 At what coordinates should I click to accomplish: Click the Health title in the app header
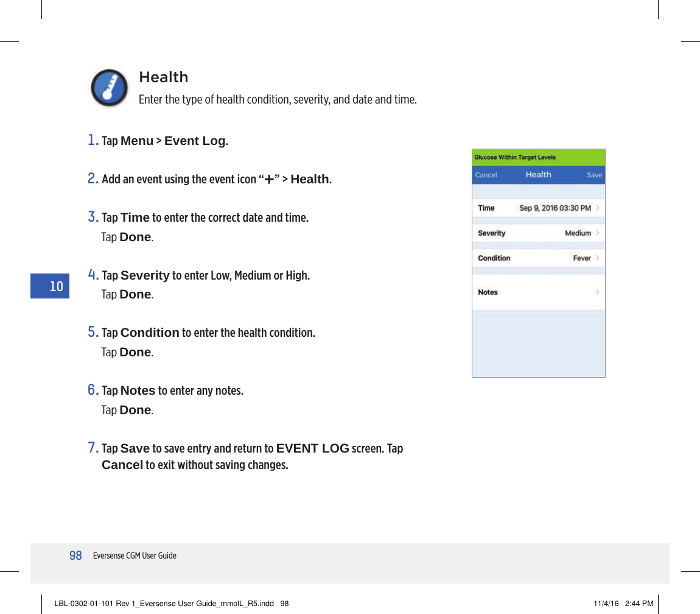tap(538, 175)
